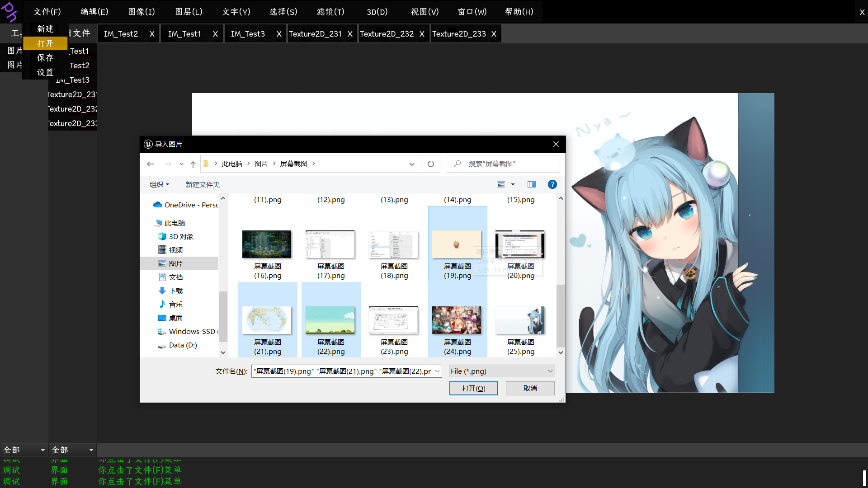Open the first 全部 filter dropdown in log

point(24,450)
